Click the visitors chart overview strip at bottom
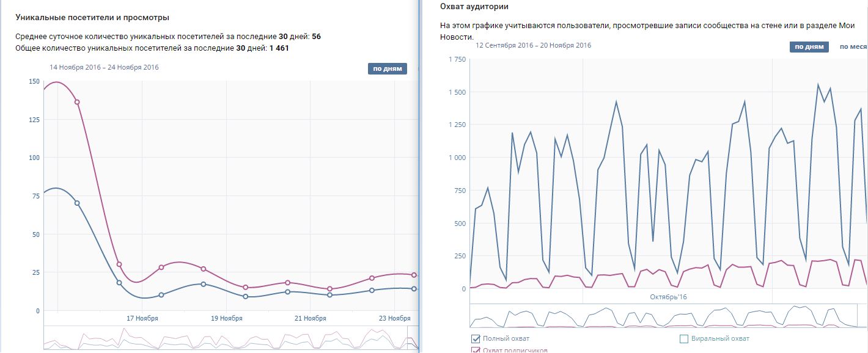 click(x=226, y=338)
